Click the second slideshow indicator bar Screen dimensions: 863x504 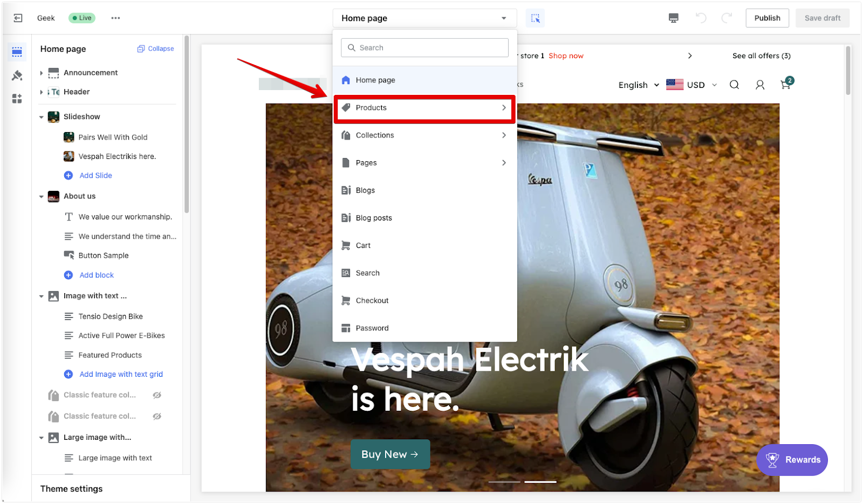[540, 482]
